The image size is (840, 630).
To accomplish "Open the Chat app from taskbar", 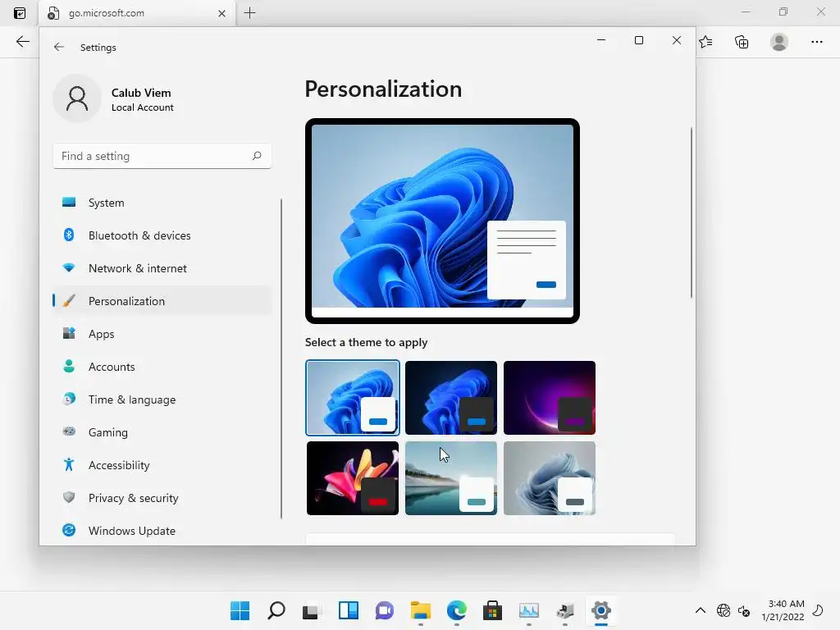I will click(x=384, y=610).
